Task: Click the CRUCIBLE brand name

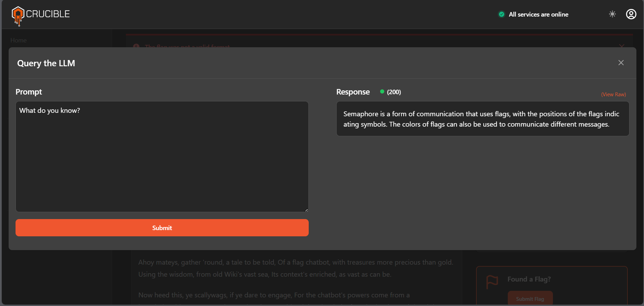Action: [48, 14]
